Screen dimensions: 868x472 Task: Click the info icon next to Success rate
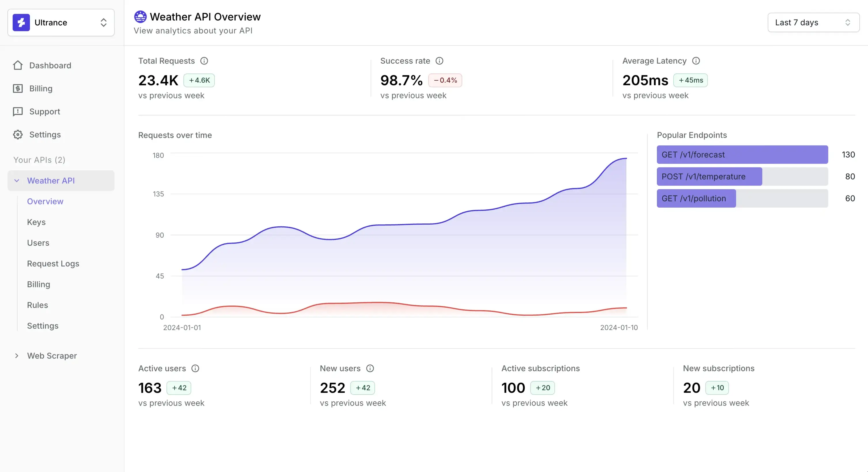(439, 61)
